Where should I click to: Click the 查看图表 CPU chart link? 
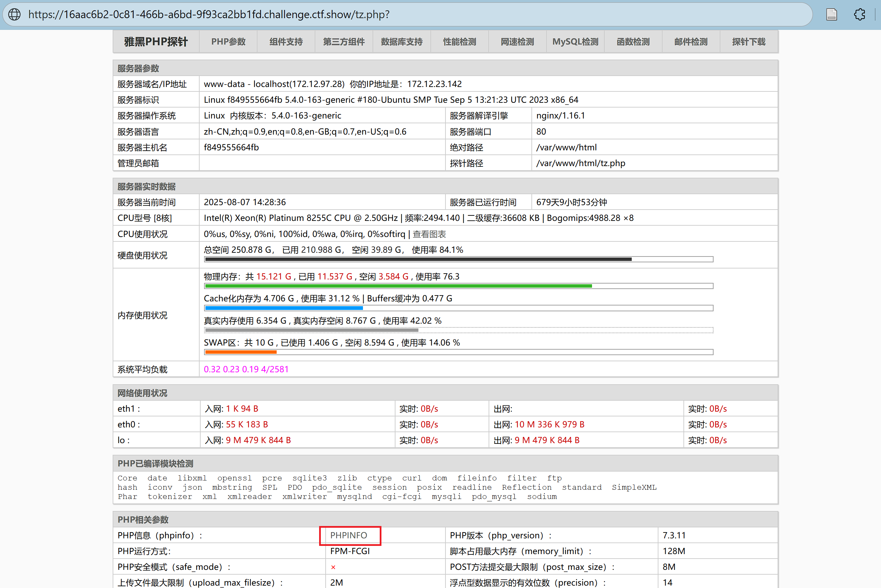point(429,234)
